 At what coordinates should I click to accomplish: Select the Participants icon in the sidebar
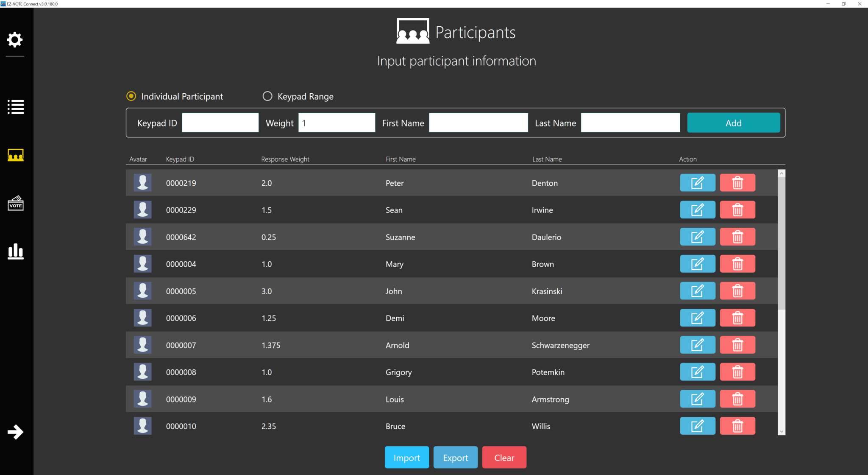coord(16,155)
